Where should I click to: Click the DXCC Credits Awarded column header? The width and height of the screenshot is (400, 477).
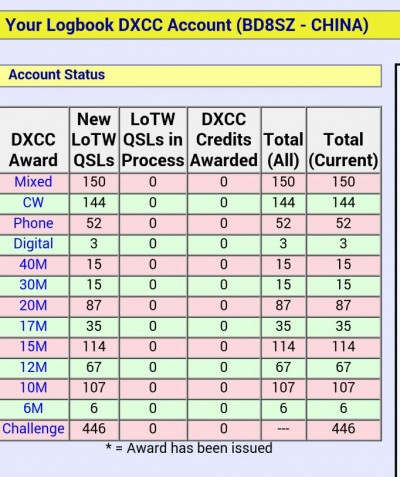pyautogui.click(x=224, y=140)
